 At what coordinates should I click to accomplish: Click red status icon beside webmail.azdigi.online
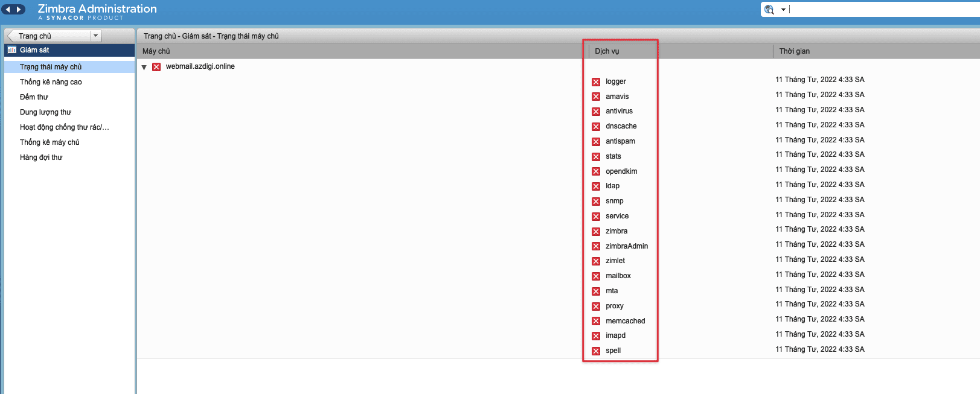[x=156, y=67]
